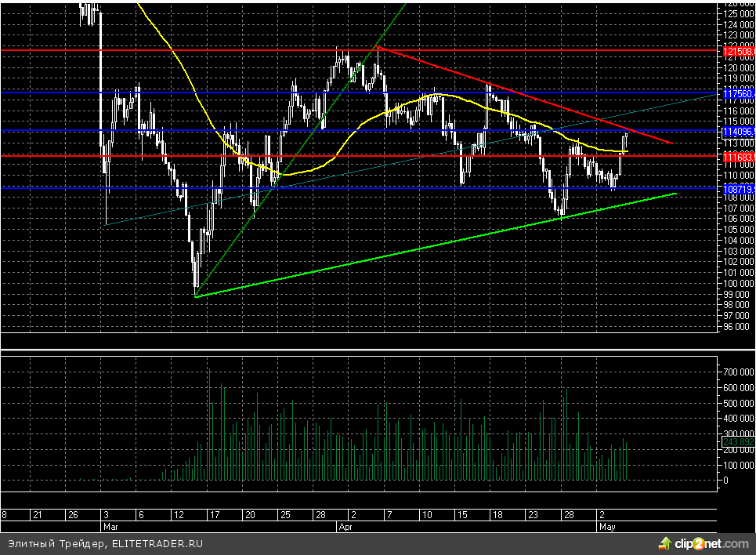
Task: Select the blue 108719 price level label
Action: [x=739, y=189]
